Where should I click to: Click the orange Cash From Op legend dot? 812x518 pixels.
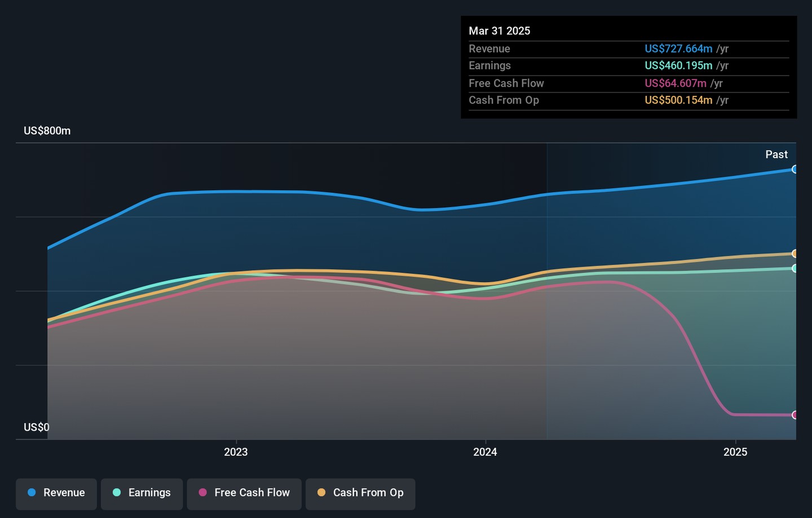(321, 493)
